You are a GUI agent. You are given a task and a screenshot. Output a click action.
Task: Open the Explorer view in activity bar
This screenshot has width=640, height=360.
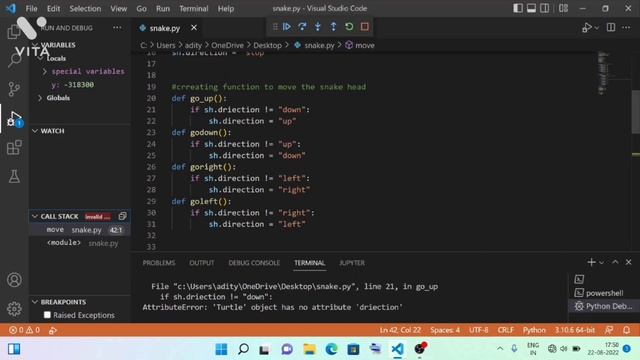coord(14,31)
